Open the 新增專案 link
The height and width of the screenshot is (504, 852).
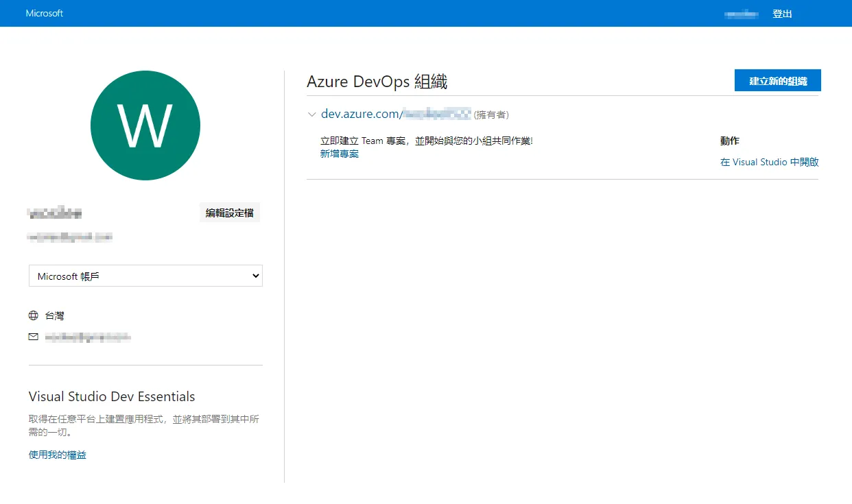339,154
